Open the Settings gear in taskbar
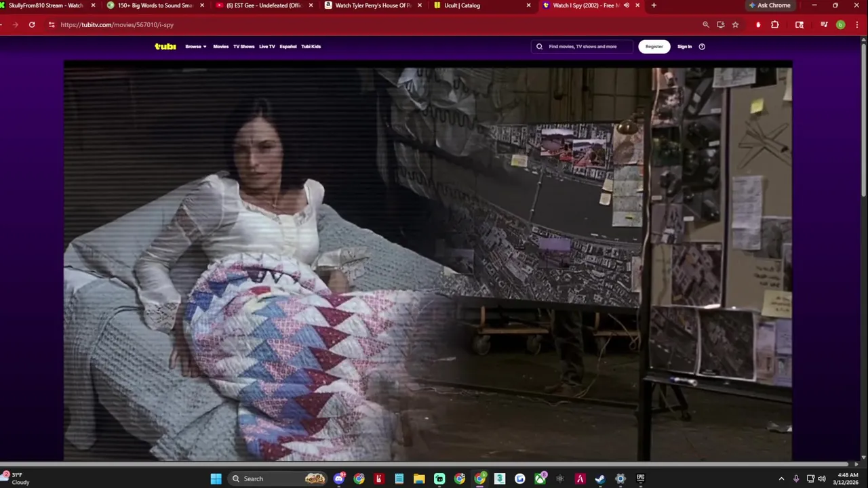The image size is (868, 488). pos(620,479)
